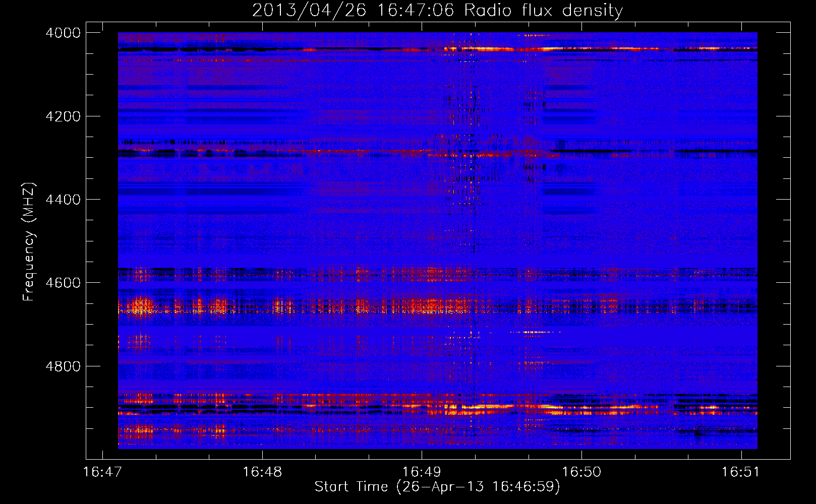Select the 16:50 time tick label
This screenshot has height=504, width=816.
581,472
